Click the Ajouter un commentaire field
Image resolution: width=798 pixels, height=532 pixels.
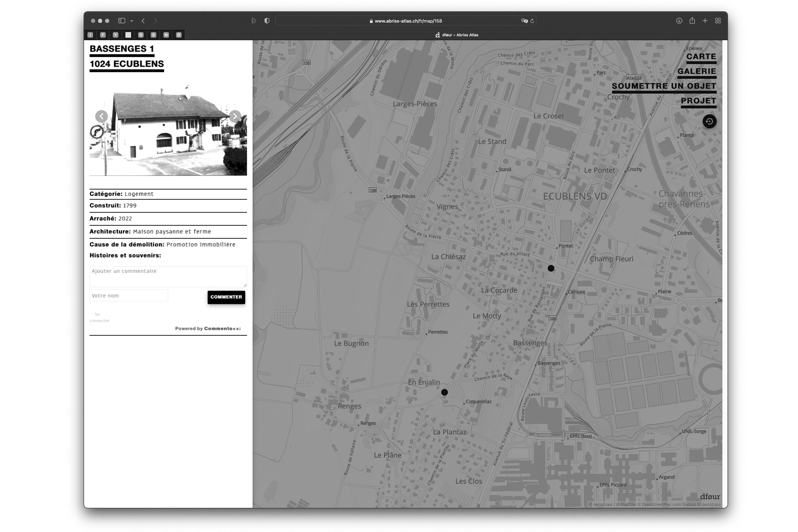tap(168, 276)
